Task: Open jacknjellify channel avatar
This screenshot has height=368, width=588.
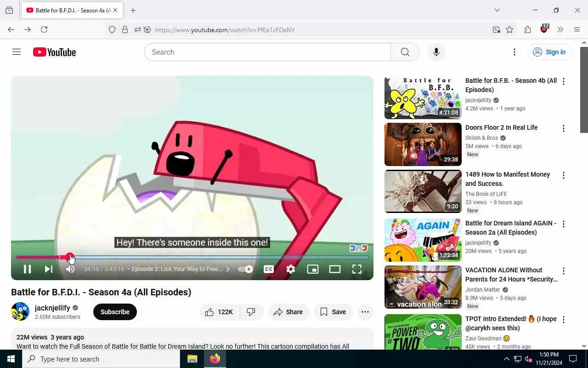Action: [x=20, y=312]
